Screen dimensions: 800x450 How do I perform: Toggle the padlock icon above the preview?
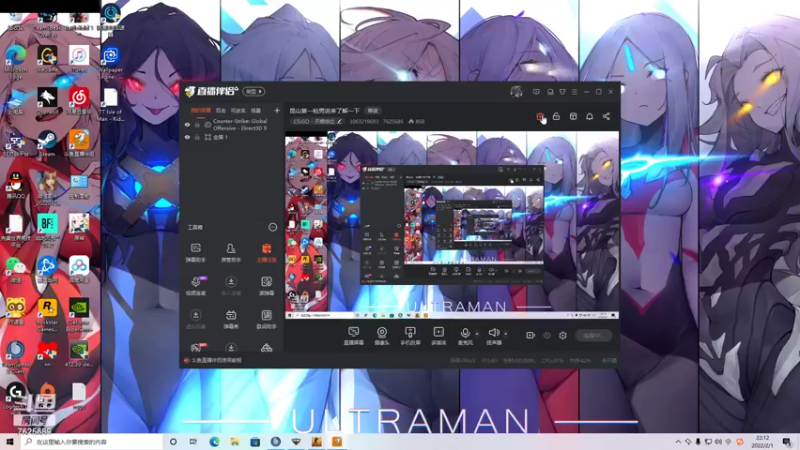[x=556, y=117]
